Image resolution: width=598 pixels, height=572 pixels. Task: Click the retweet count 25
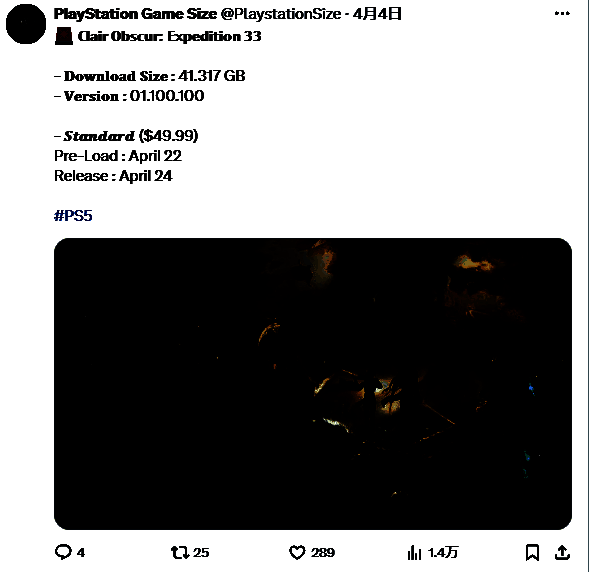click(x=201, y=553)
